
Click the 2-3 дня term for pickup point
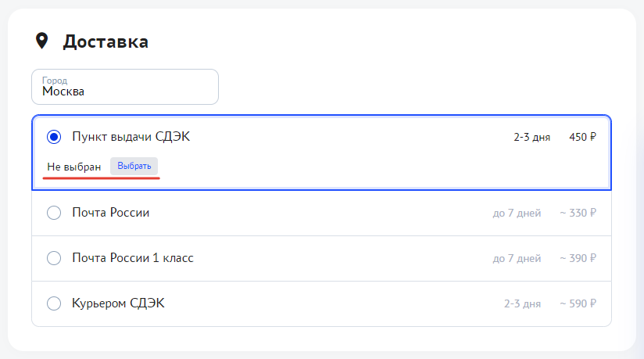click(531, 138)
